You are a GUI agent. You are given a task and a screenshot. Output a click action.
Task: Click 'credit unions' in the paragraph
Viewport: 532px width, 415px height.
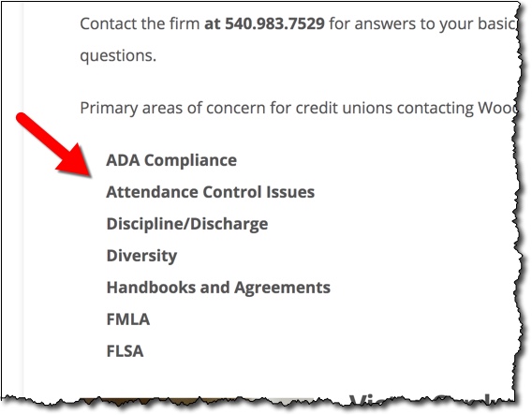pyautogui.click(x=344, y=109)
